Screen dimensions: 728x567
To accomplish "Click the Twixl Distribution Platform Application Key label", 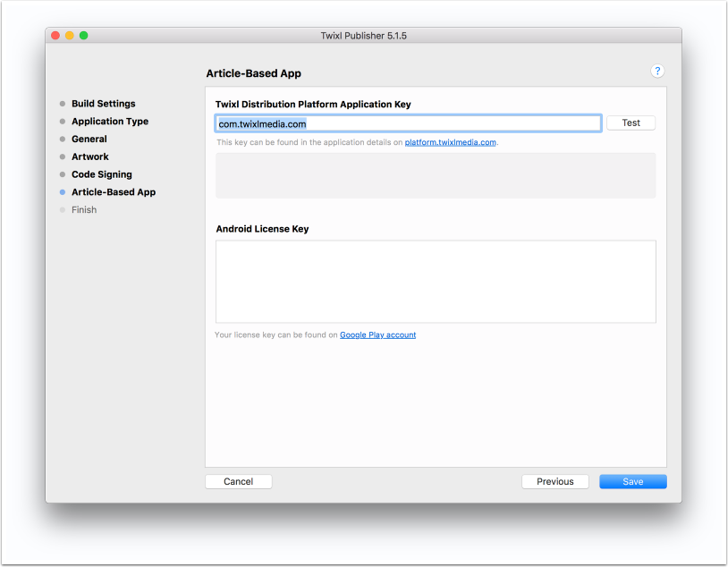I will pyautogui.click(x=313, y=104).
